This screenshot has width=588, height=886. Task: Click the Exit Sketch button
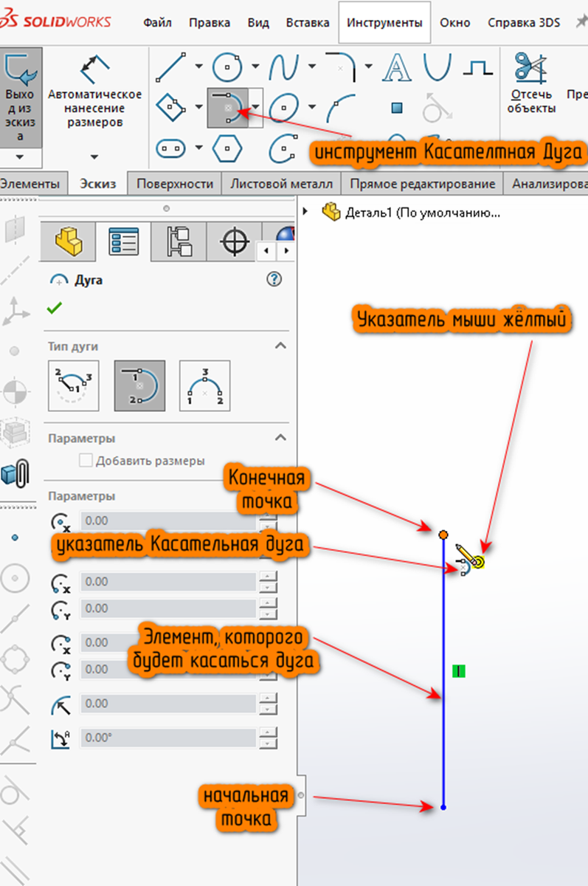pos(19,96)
